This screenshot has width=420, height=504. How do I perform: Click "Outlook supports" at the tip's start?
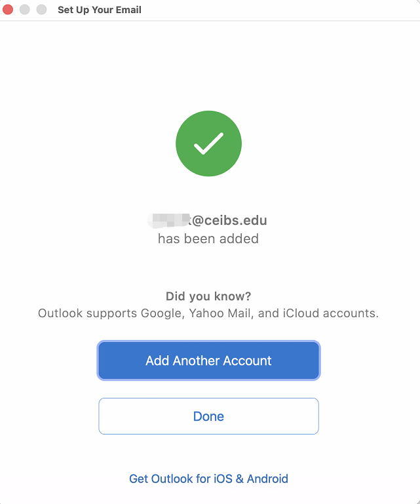click(88, 313)
